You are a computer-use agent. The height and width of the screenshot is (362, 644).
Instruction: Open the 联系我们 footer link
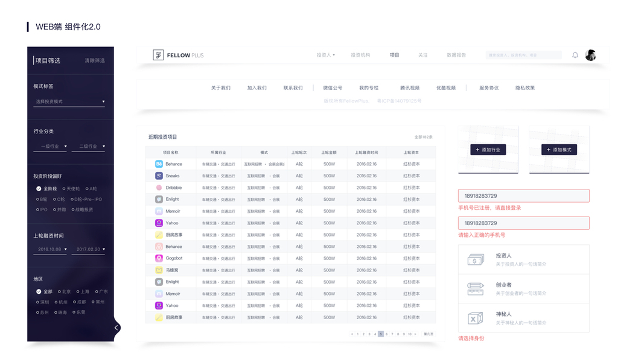coord(293,88)
